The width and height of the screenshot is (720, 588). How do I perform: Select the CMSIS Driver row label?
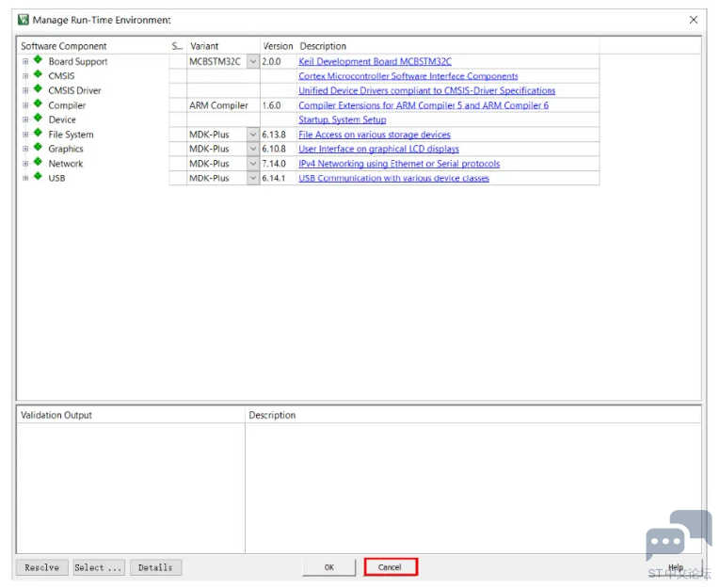tap(75, 91)
